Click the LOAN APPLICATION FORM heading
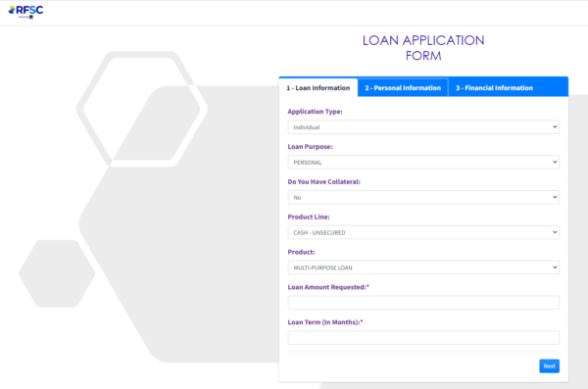The height and width of the screenshot is (389, 588). tap(423, 48)
